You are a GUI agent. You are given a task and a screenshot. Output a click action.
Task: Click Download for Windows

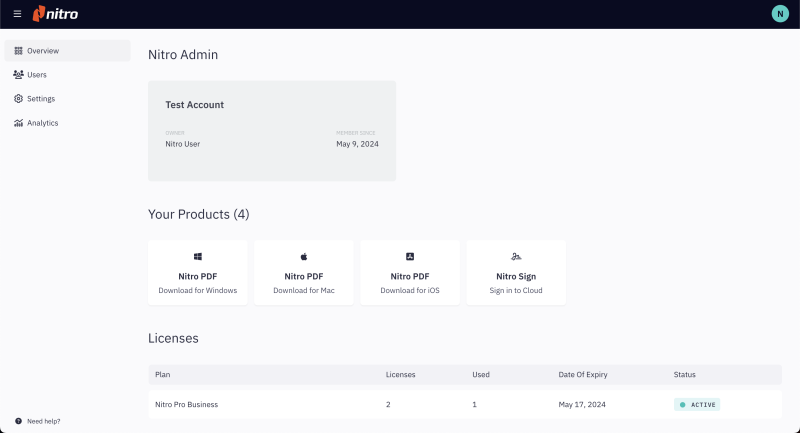click(198, 290)
